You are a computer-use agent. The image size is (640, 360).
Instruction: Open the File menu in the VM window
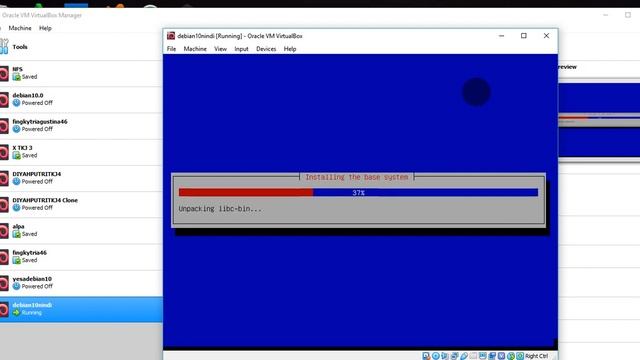pos(171,49)
